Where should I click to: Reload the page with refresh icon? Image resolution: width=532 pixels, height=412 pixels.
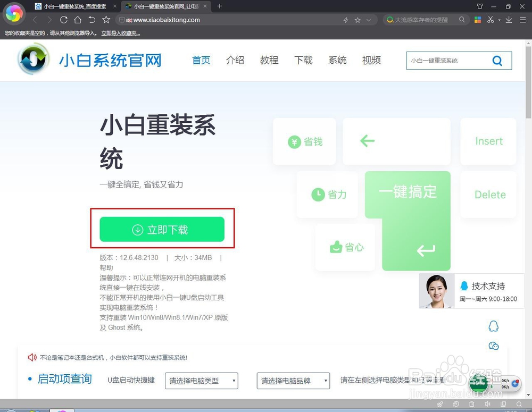pyautogui.click(x=63, y=20)
